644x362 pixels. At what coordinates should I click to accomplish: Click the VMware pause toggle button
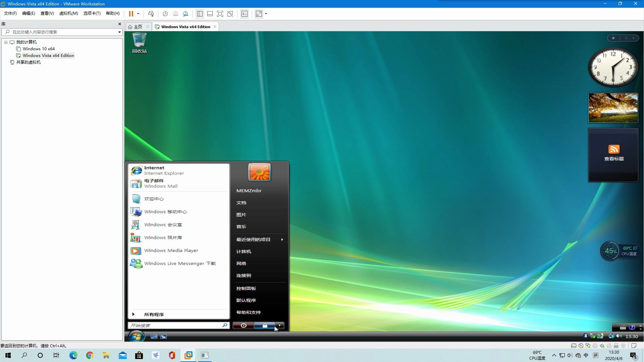(131, 14)
